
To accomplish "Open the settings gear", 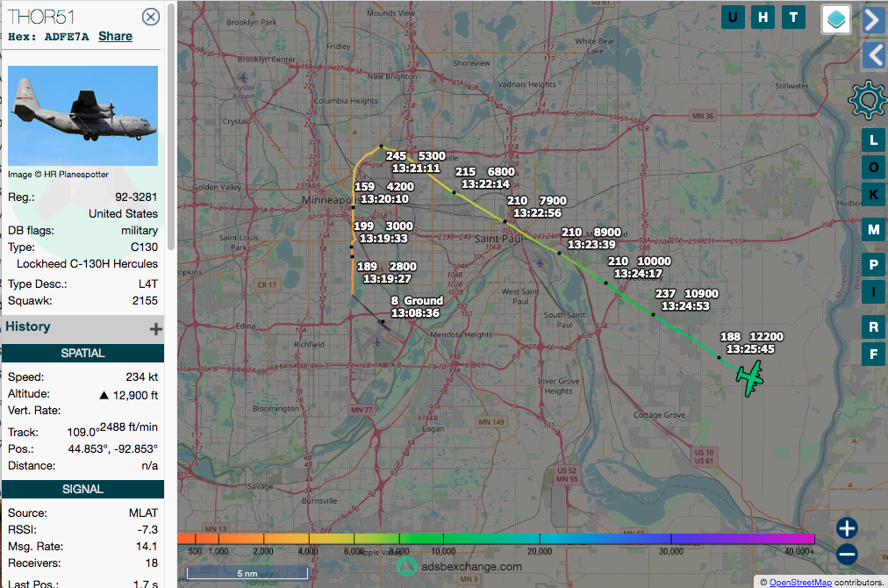I will coord(868,100).
